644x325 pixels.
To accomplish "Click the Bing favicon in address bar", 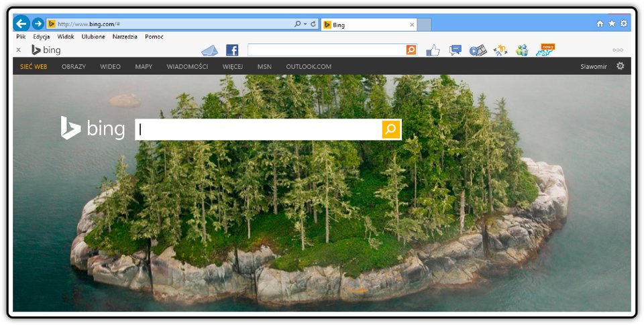I will 52,24.
